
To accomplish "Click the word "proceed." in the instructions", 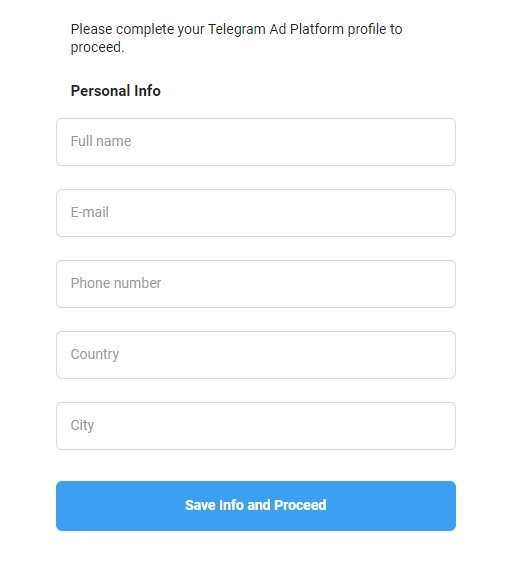I will [97, 47].
